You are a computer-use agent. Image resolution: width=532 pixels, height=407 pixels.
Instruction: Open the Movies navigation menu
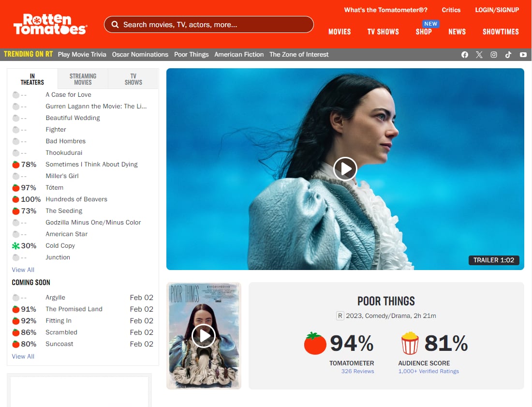(340, 32)
